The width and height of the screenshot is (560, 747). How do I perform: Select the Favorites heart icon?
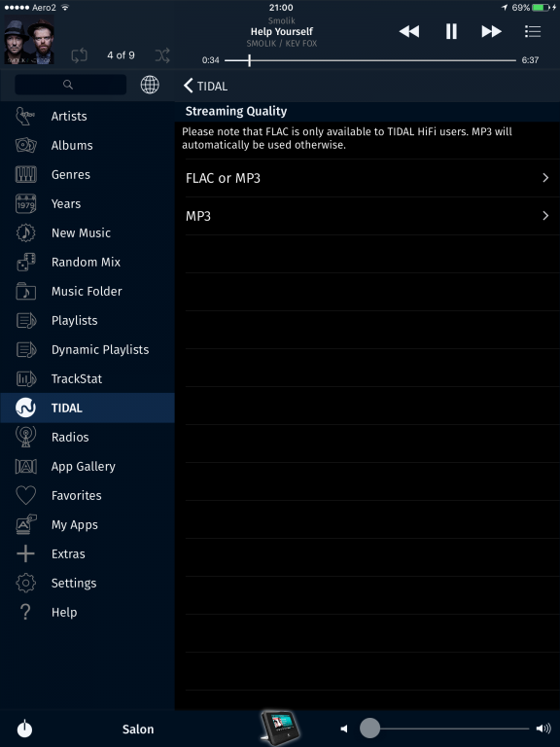tap(25, 495)
